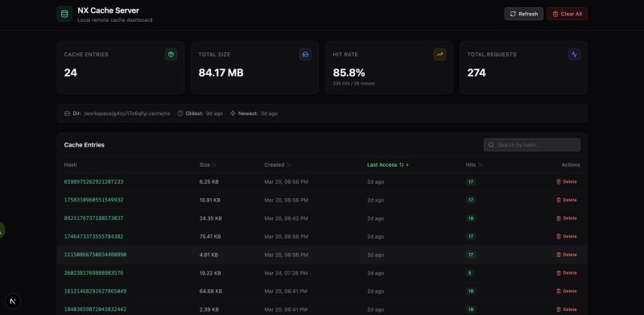Delete the 2.39 KB cache entry
The image size is (644, 315).
click(567, 309)
